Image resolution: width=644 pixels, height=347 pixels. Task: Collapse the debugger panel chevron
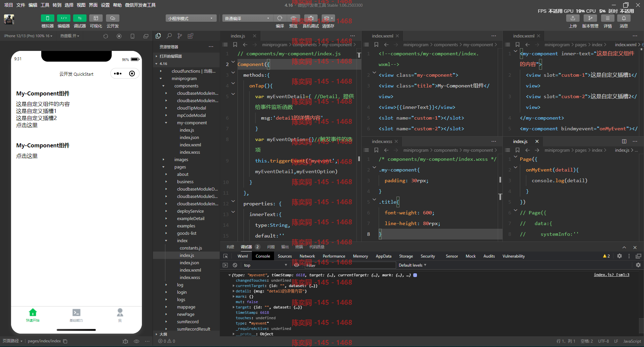click(x=624, y=247)
